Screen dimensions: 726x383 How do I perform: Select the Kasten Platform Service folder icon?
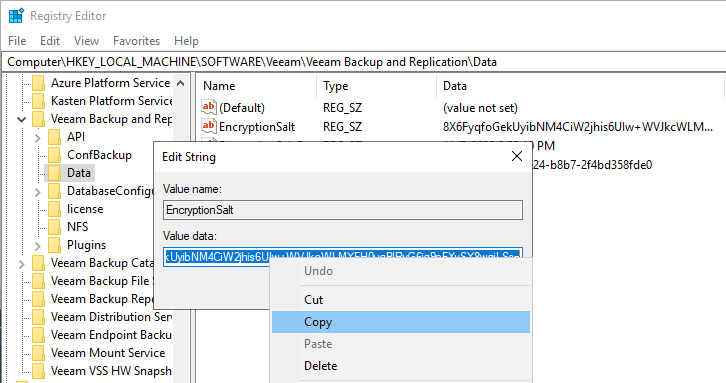tap(38, 101)
